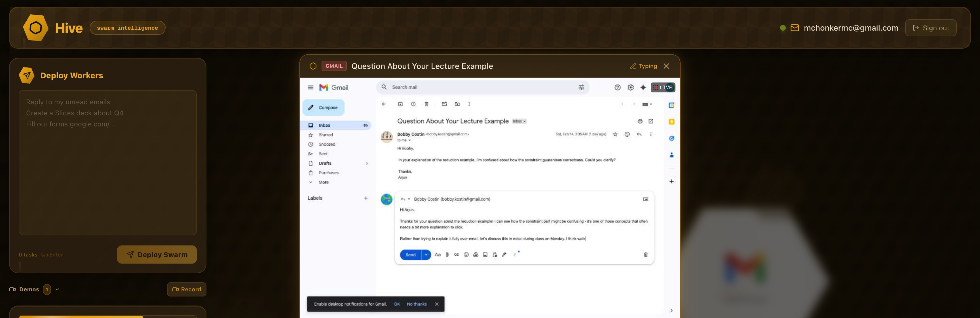Image resolution: width=980 pixels, height=318 pixels.
Task: Click the attach file paperclip icon
Action: click(x=447, y=255)
